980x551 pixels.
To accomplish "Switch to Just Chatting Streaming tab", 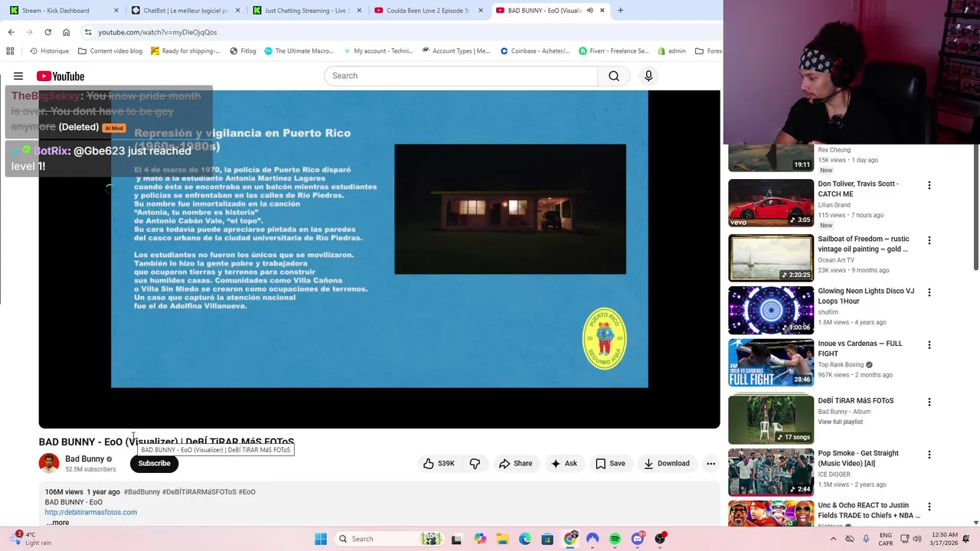I will [306, 11].
